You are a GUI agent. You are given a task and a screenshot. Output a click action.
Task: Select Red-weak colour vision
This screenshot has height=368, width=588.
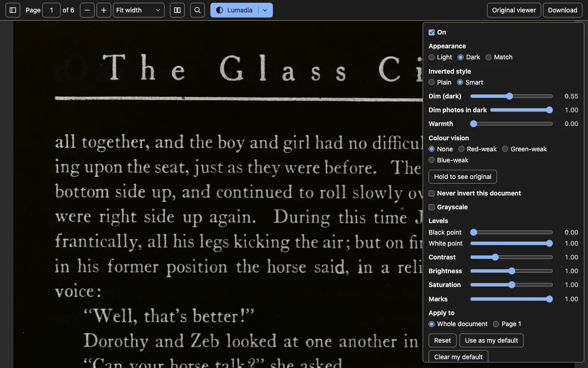461,149
